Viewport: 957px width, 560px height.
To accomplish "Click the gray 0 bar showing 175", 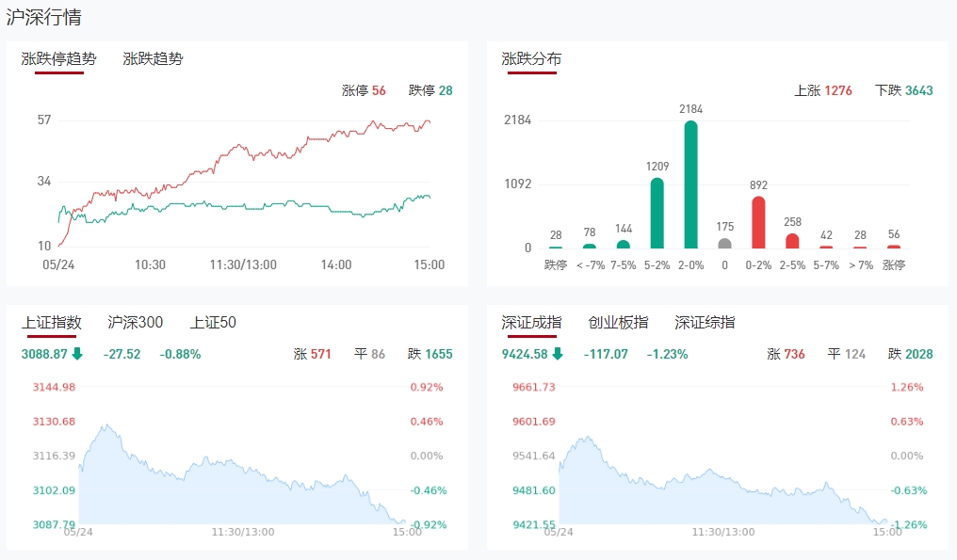I will tap(724, 243).
